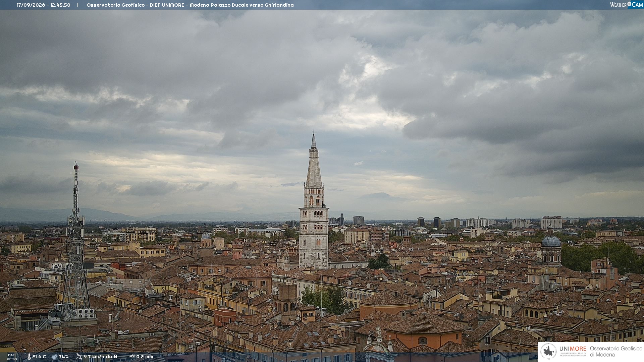The width and height of the screenshot is (644, 362).
Task: Click the Osservatorio Geofisico camera title text
Action: click(x=190, y=5)
